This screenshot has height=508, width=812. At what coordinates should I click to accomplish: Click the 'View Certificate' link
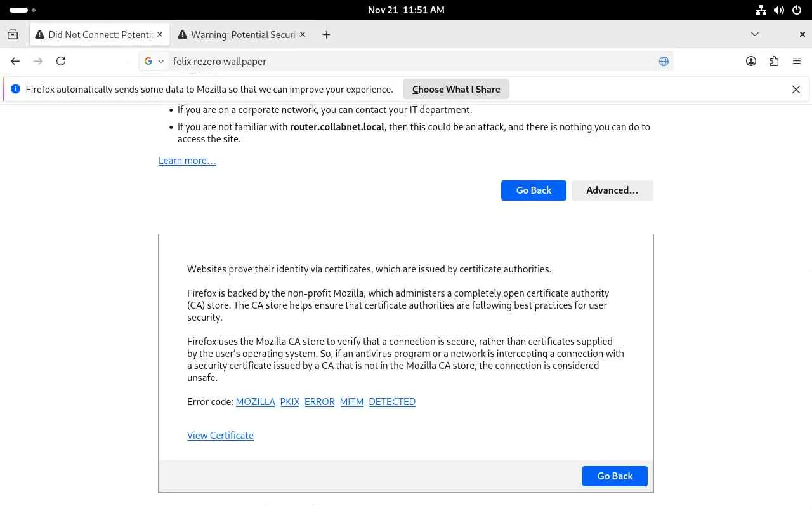click(220, 436)
